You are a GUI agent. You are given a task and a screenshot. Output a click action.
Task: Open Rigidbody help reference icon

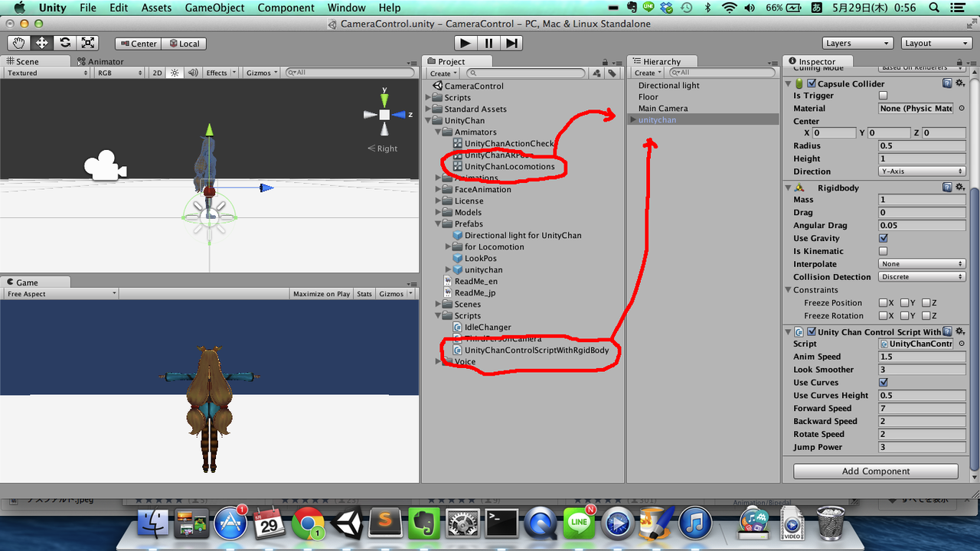click(x=947, y=187)
